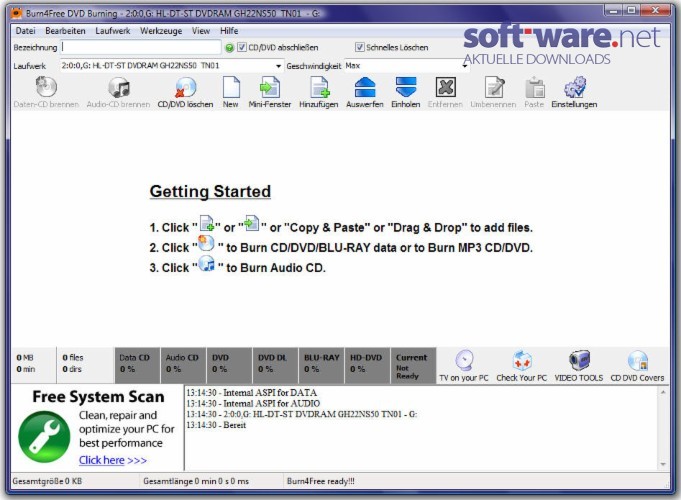Open the View menu
The image size is (681, 500).
click(x=201, y=31)
